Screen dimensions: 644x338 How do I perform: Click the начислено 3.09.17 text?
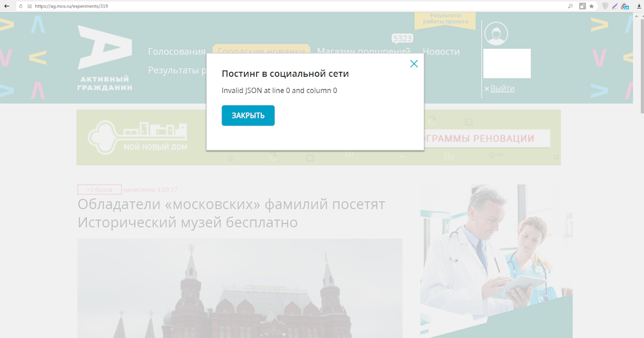(150, 189)
